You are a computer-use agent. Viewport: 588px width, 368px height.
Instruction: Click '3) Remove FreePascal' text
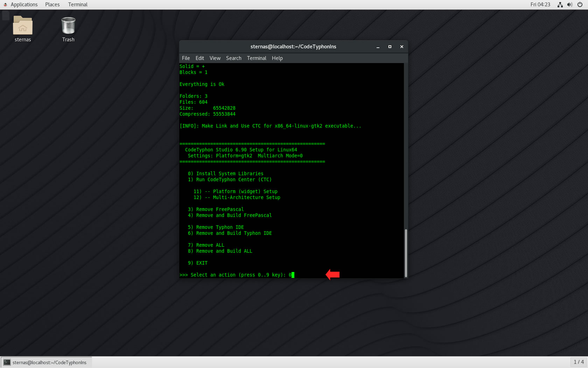pyautogui.click(x=216, y=209)
